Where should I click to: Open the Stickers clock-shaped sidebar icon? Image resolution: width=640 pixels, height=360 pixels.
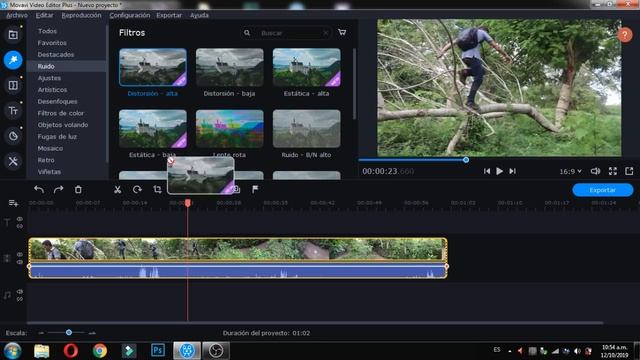13,136
